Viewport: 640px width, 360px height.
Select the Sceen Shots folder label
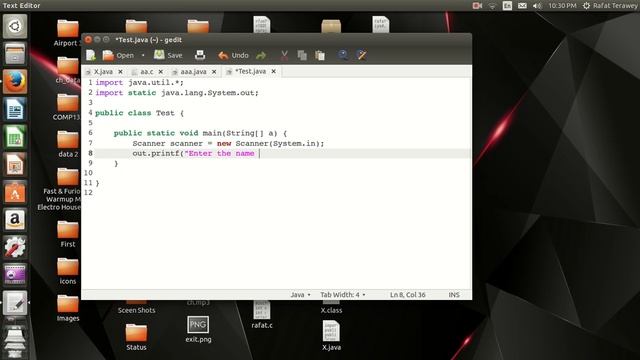136,310
